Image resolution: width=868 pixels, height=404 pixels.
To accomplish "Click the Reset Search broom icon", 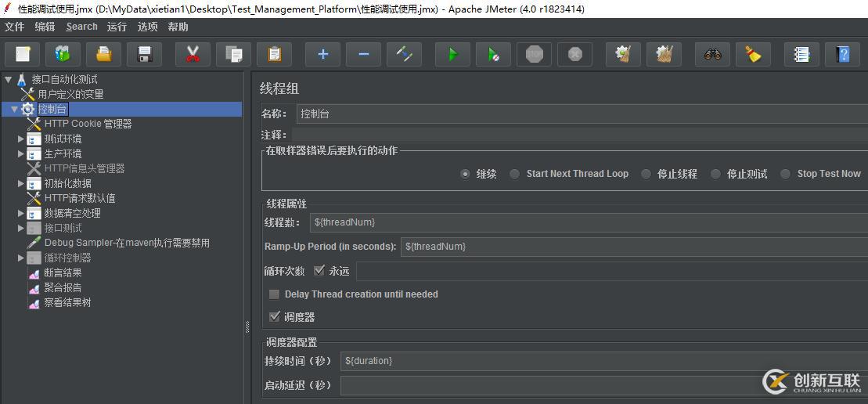I will [x=754, y=54].
